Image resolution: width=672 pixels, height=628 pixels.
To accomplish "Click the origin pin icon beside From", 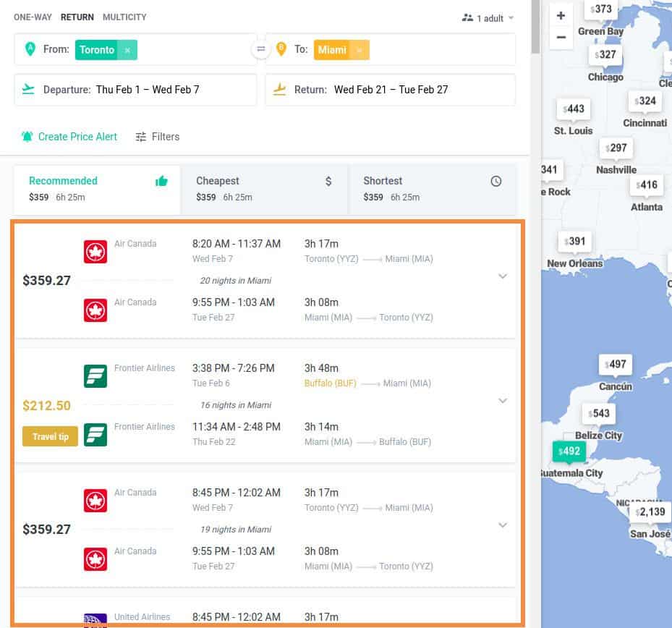I will tap(30, 49).
